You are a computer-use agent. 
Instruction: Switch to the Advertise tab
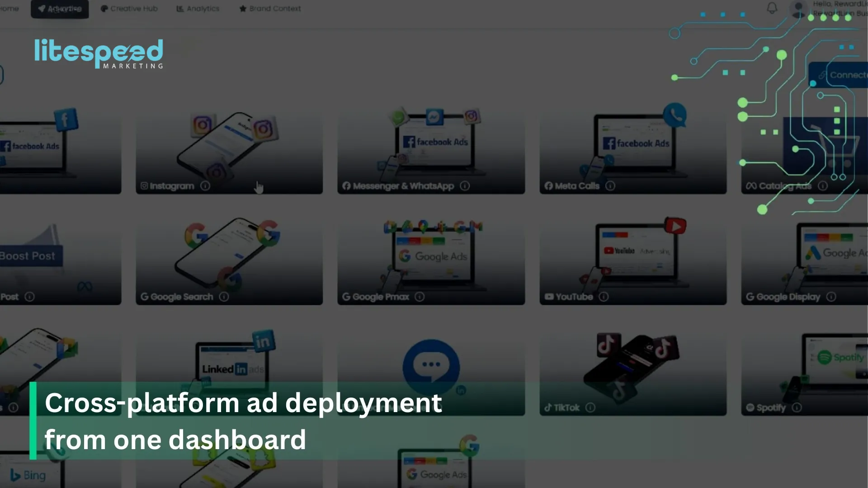pos(60,9)
